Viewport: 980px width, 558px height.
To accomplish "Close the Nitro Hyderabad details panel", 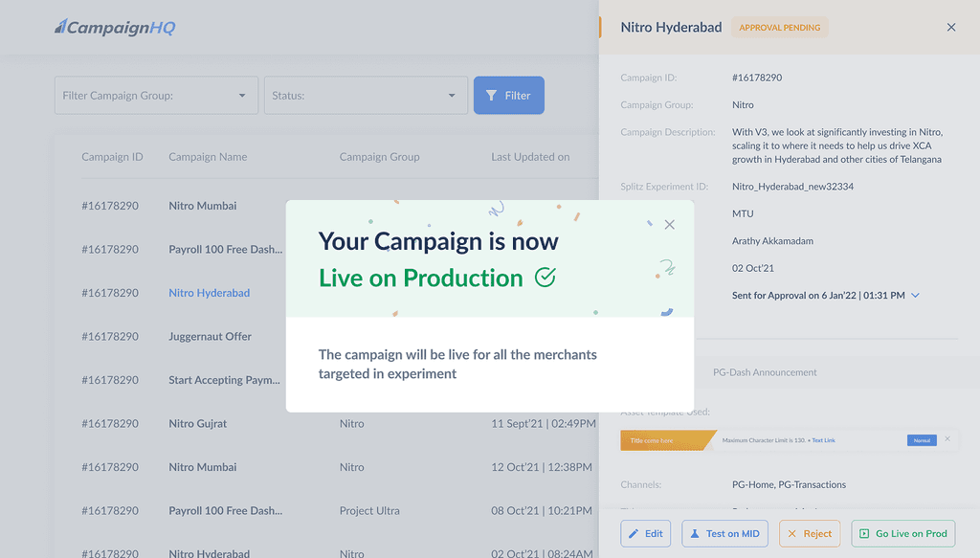I will point(951,27).
